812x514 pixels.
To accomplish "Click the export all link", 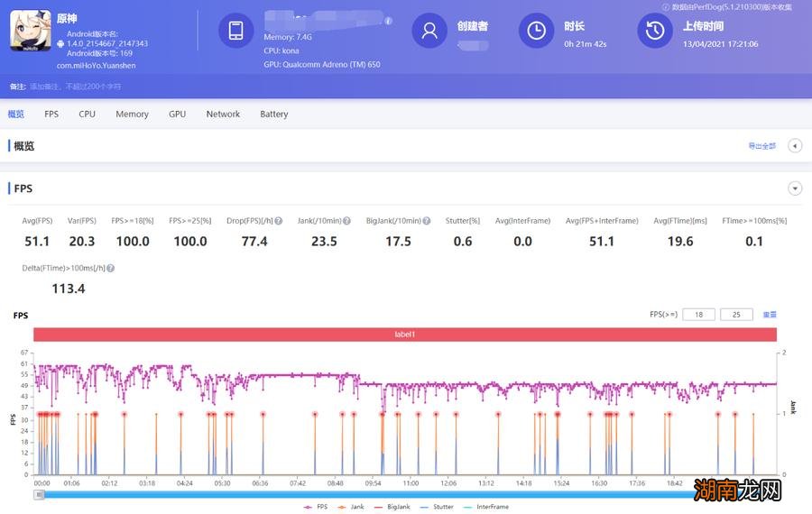I will coord(761,146).
